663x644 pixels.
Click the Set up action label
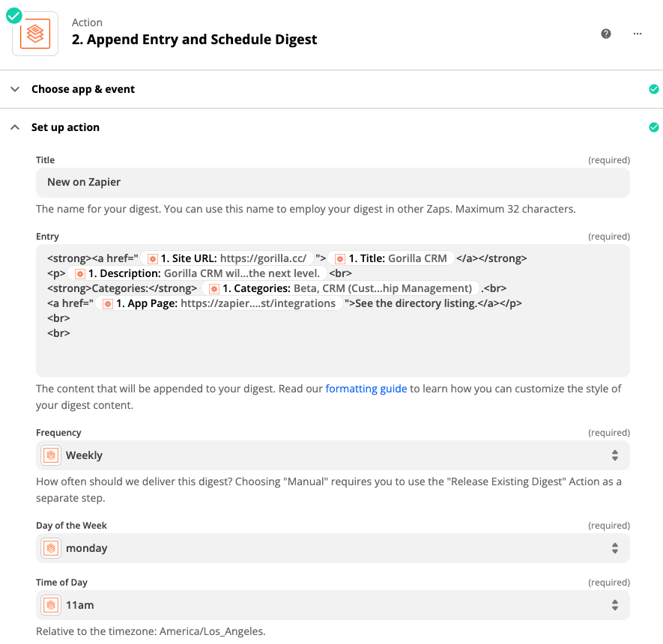coord(65,127)
